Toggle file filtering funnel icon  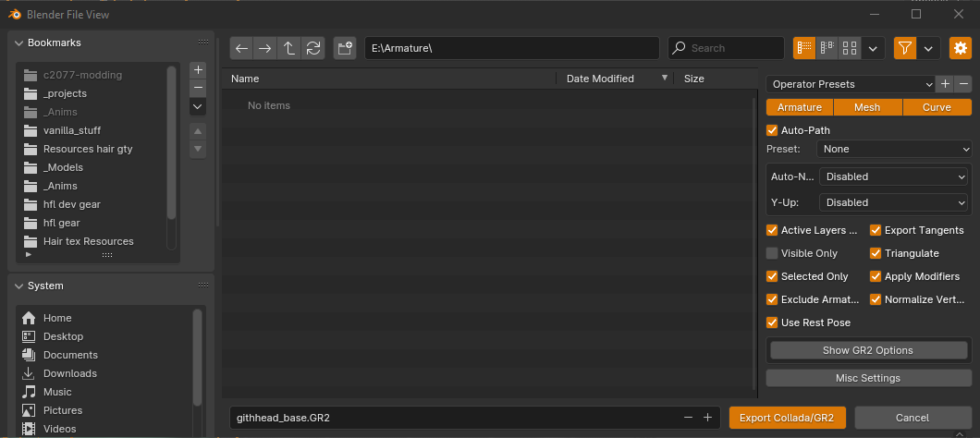pos(905,48)
